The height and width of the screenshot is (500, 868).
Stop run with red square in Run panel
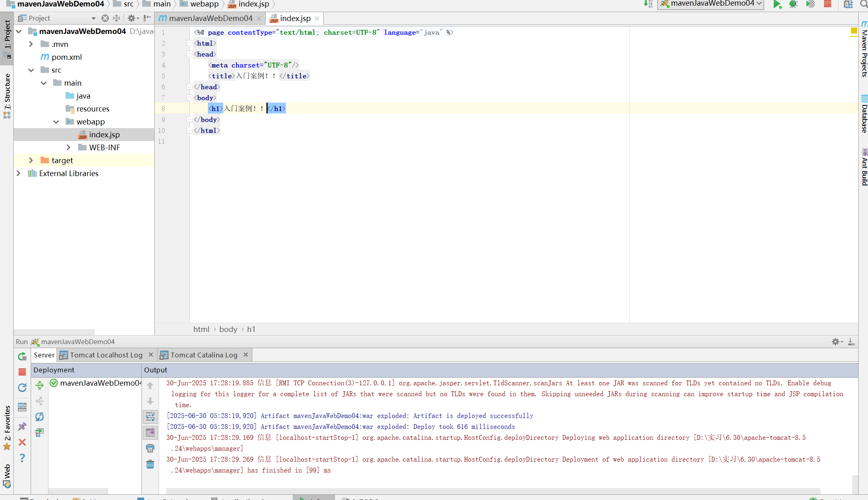point(22,372)
